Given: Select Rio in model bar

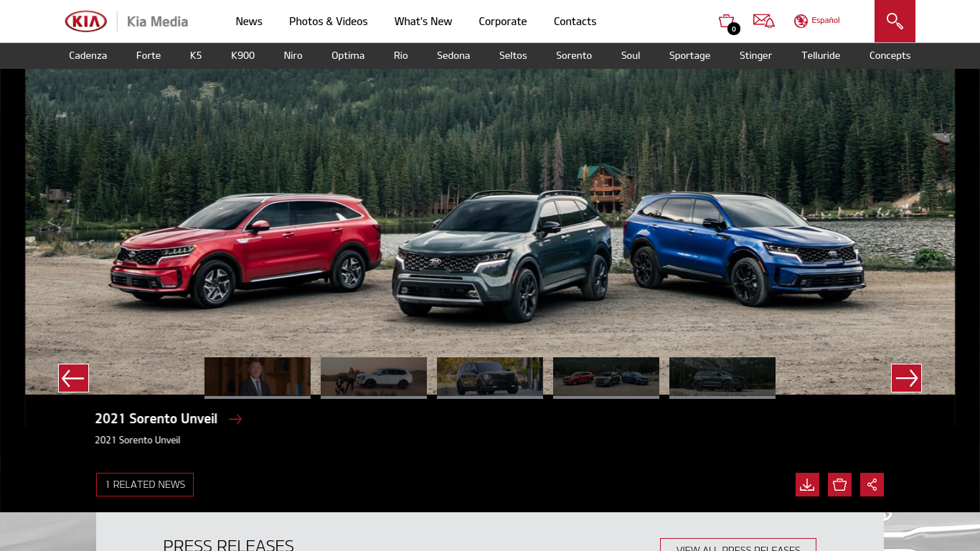Looking at the screenshot, I should tap(401, 55).
